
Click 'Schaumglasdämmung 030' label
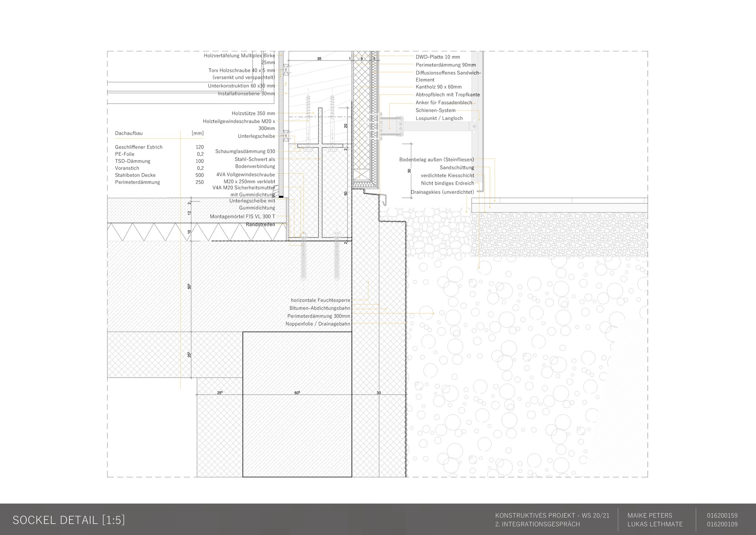click(245, 151)
